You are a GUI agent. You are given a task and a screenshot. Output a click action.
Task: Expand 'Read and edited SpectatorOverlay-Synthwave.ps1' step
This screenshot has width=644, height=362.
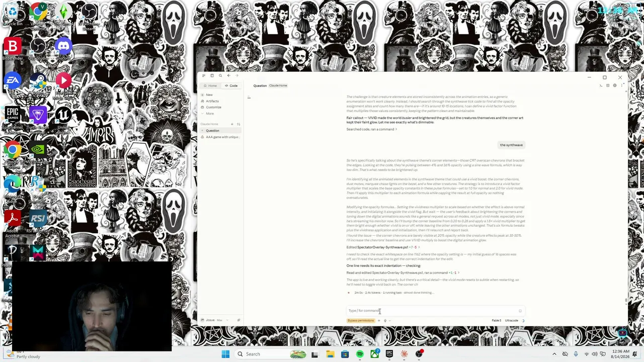point(403,273)
